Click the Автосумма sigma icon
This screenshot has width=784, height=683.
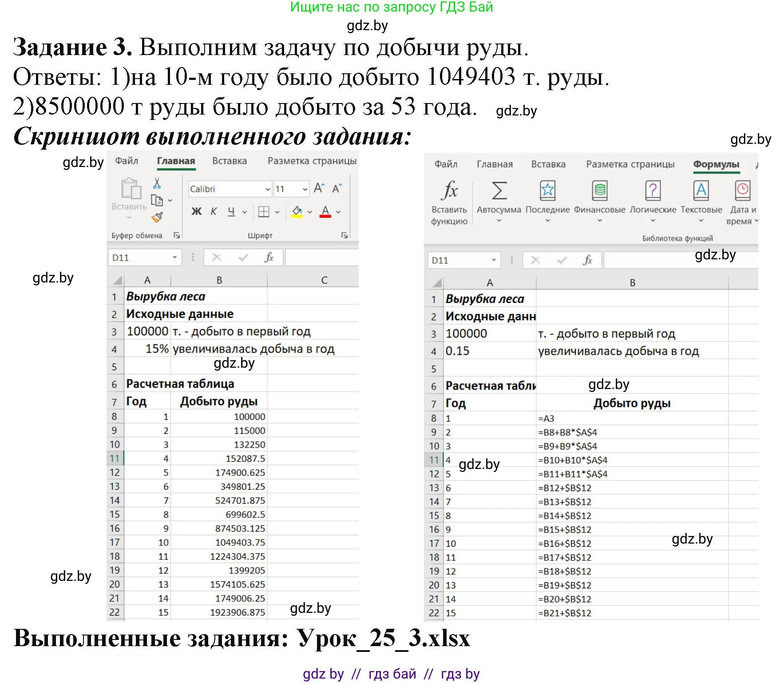[x=499, y=191]
